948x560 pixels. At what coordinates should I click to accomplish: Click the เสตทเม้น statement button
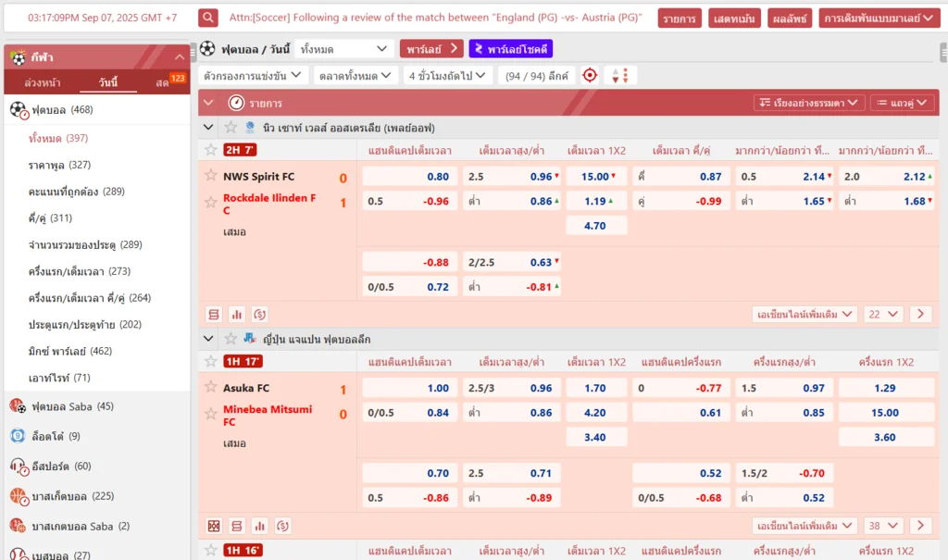click(x=734, y=19)
